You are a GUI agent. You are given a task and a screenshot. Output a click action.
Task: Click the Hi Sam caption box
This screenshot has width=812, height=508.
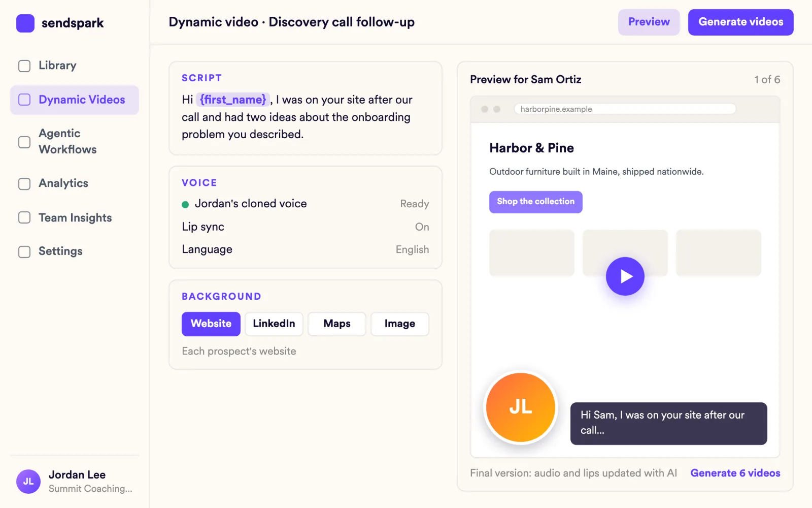(x=669, y=424)
